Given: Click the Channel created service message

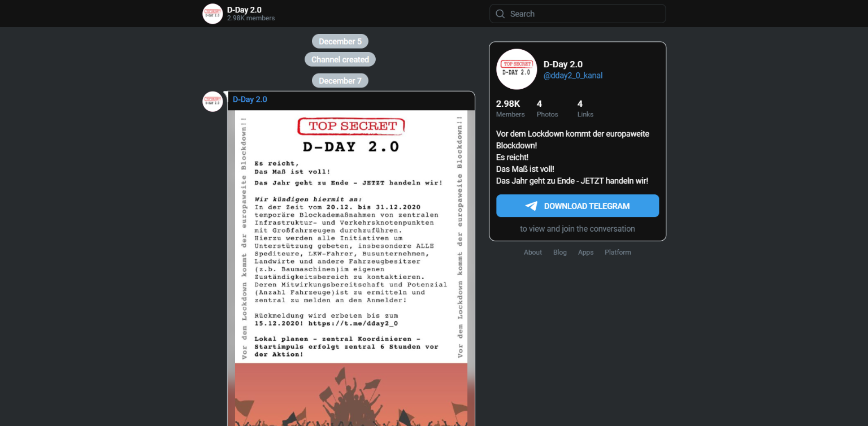Looking at the screenshot, I should click(340, 59).
